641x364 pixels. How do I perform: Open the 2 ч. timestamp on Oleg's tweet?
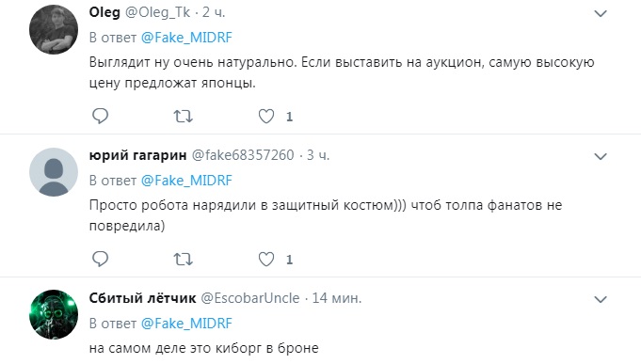click(214, 12)
